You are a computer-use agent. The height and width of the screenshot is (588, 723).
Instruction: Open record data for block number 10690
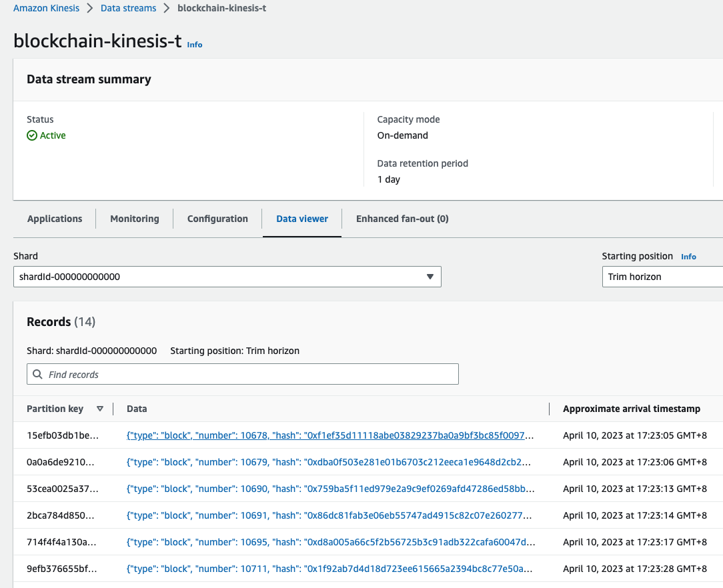click(331, 489)
